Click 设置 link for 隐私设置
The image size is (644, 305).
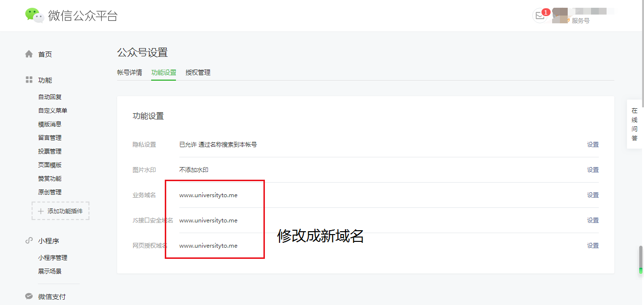pos(593,145)
